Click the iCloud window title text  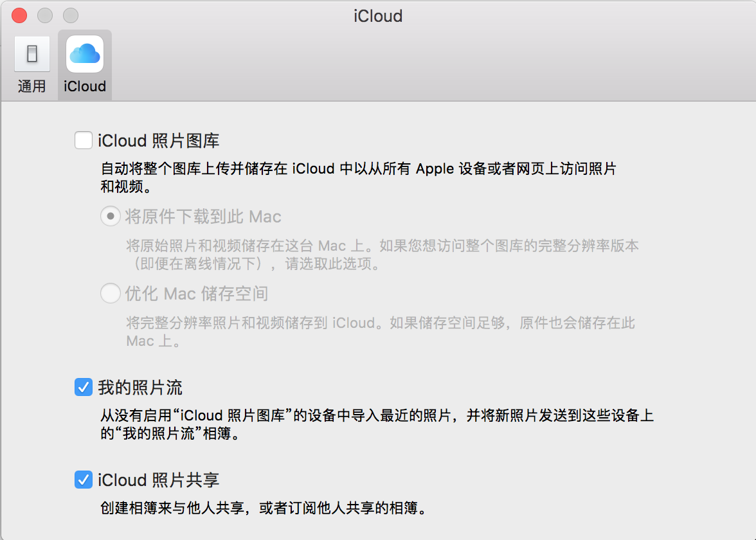(378, 15)
